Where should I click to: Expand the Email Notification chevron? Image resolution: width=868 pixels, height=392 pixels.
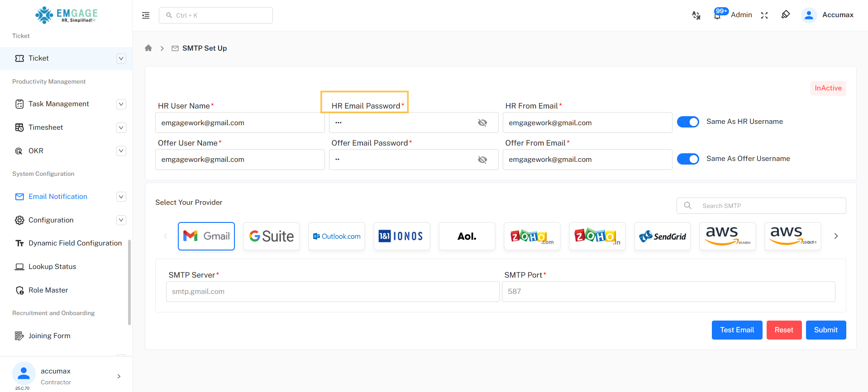click(x=121, y=197)
